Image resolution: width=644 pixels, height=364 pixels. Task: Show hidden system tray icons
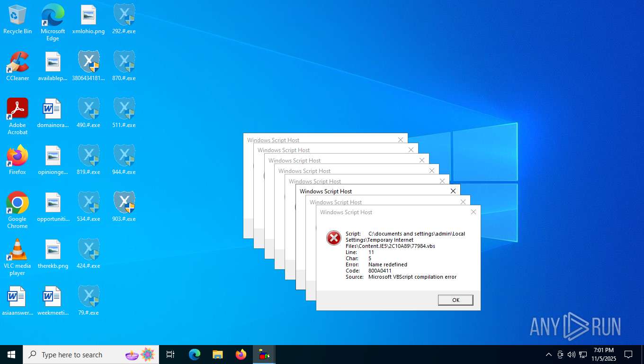click(x=549, y=355)
